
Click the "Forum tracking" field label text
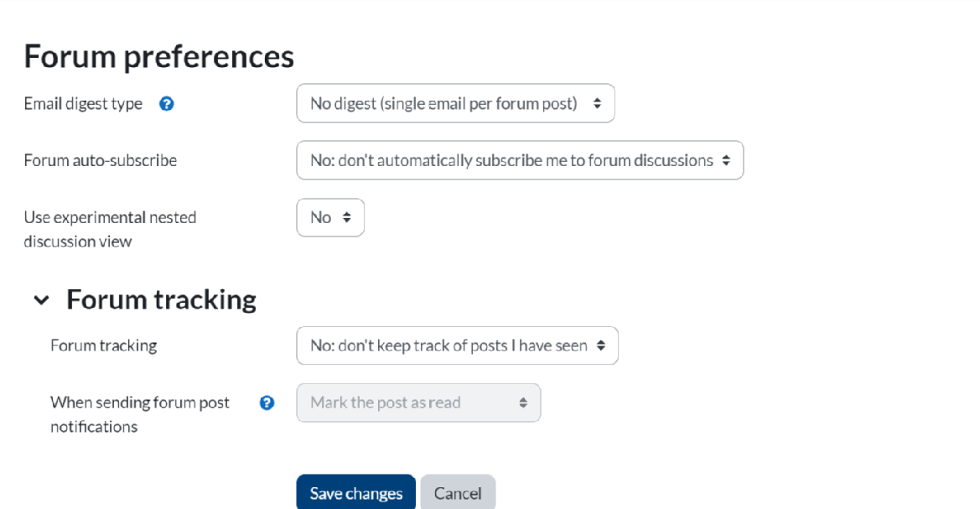click(x=104, y=345)
